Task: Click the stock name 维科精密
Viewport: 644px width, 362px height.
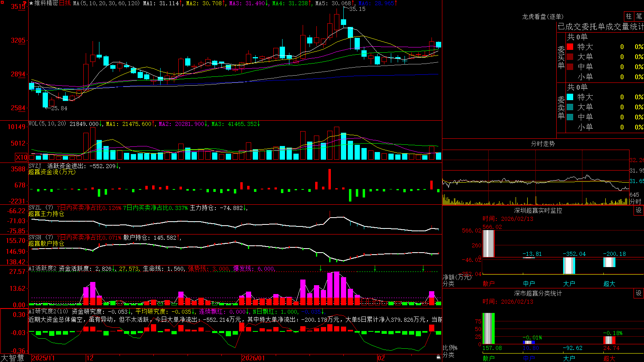Action: pos(46,3)
